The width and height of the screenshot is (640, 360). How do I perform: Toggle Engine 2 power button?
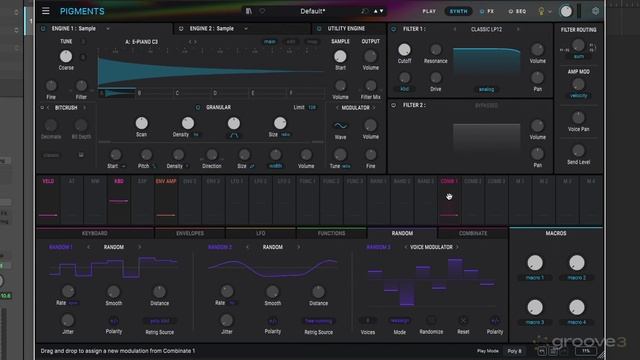click(x=181, y=29)
